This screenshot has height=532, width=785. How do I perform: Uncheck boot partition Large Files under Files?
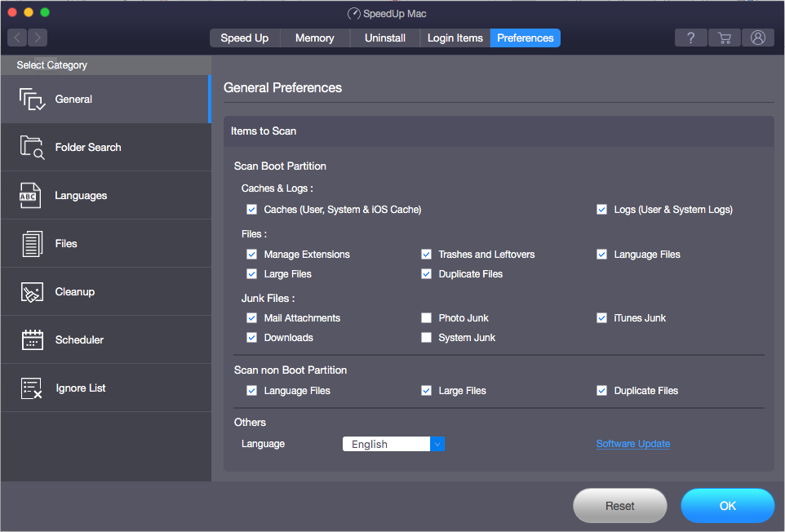[x=252, y=274]
